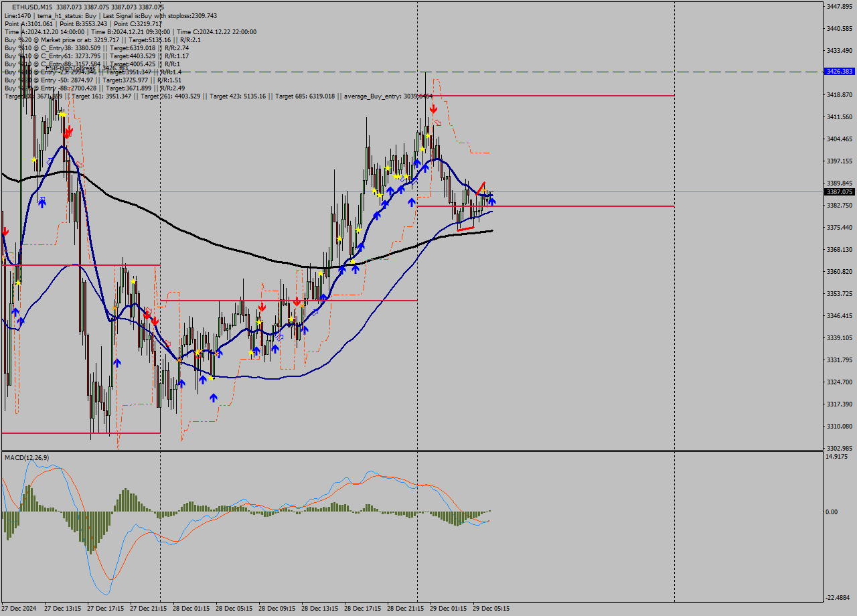The height and width of the screenshot is (616, 857).
Task: Click the MACD scale value -22.4884
Action: (x=839, y=598)
